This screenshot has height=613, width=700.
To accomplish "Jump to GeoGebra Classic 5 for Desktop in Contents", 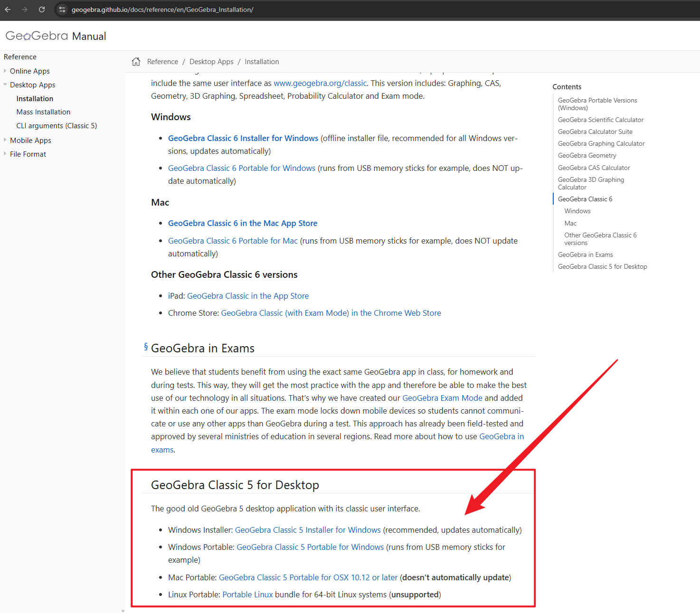I will point(603,266).
